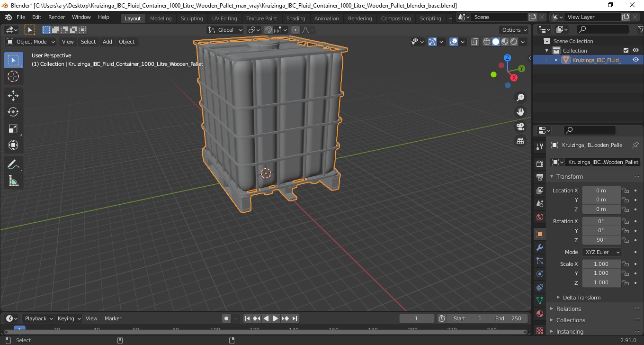This screenshot has height=345, width=644.
Task: Select the Annotate tool
Action: pyautogui.click(x=13, y=164)
